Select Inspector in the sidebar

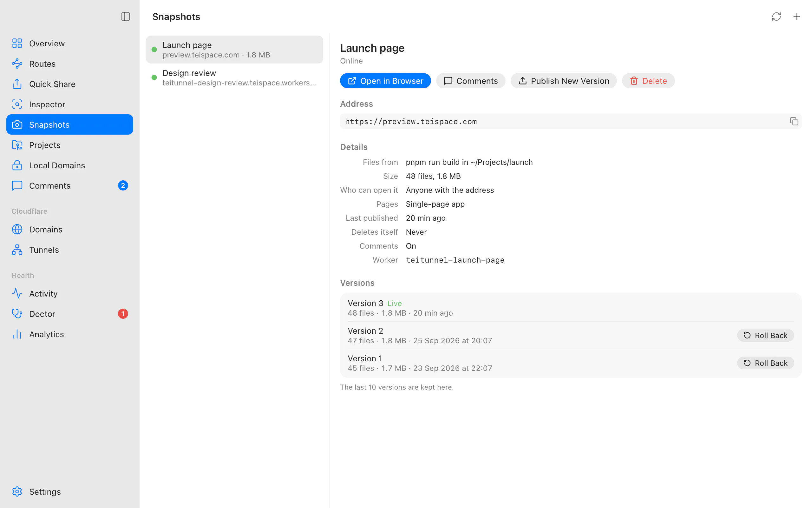pyautogui.click(x=70, y=104)
